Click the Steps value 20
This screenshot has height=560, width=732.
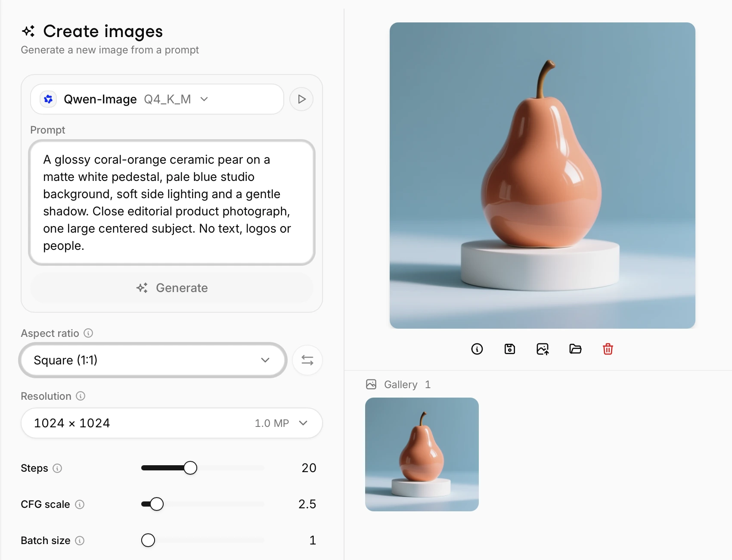pos(309,468)
